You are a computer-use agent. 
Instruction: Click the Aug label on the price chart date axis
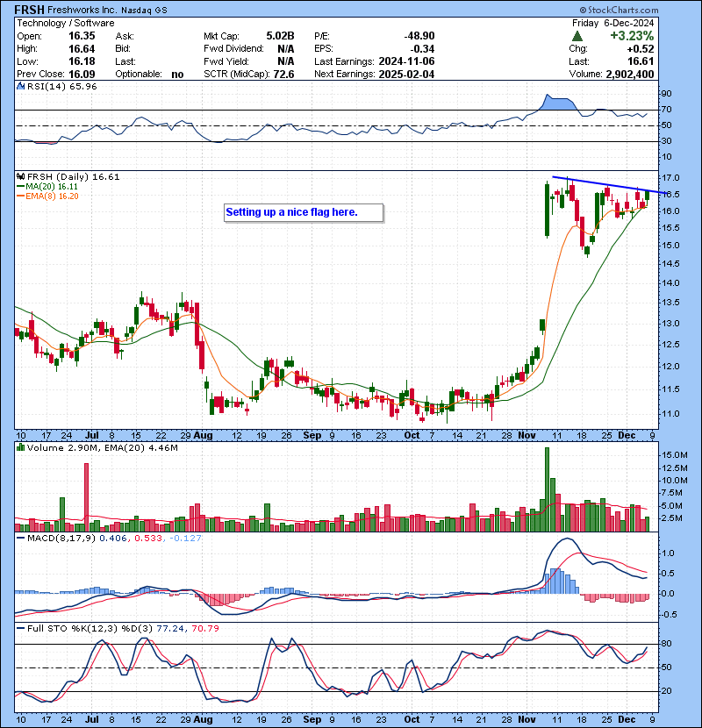point(204,435)
